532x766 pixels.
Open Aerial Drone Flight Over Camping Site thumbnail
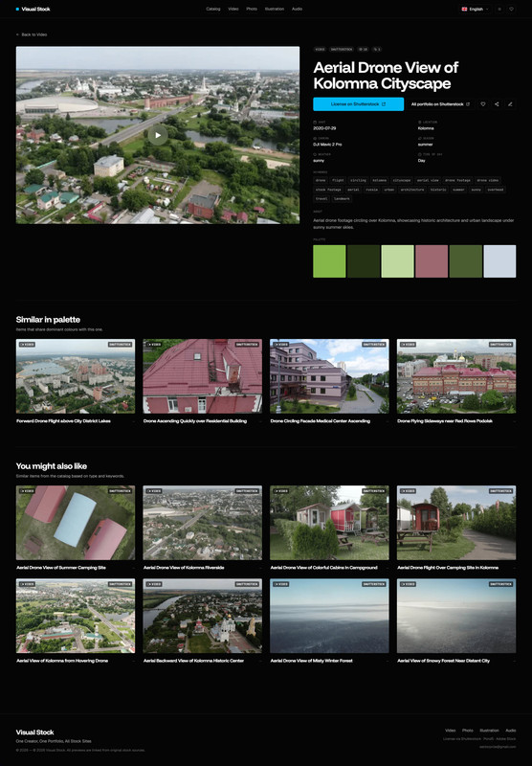pyautogui.click(x=456, y=523)
